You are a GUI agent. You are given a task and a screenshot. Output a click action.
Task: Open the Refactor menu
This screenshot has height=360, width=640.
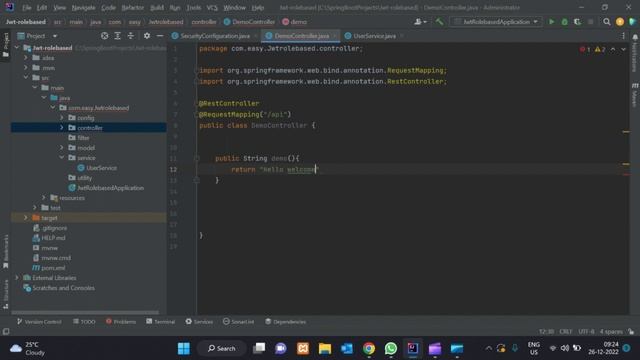(133, 7)
